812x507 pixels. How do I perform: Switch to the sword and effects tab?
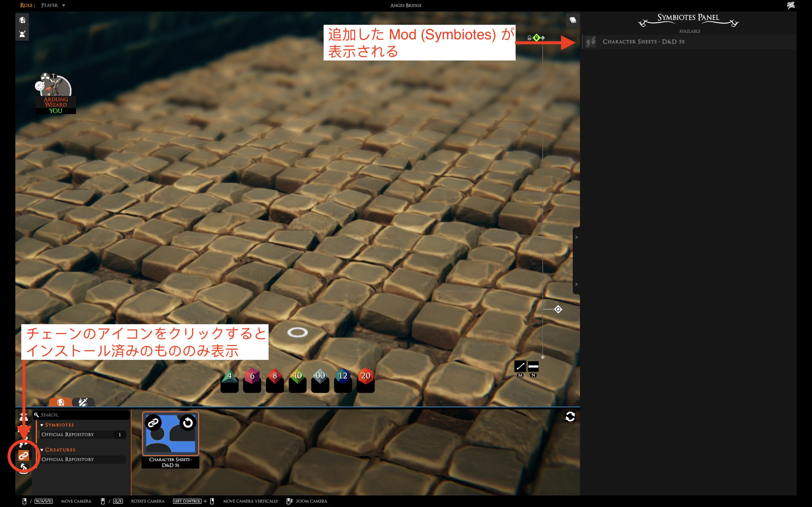83,402
